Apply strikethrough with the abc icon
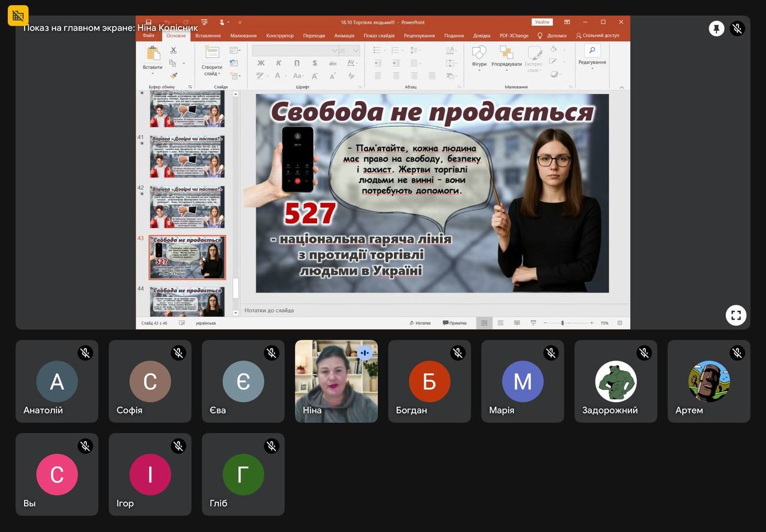 pos(333,63)
